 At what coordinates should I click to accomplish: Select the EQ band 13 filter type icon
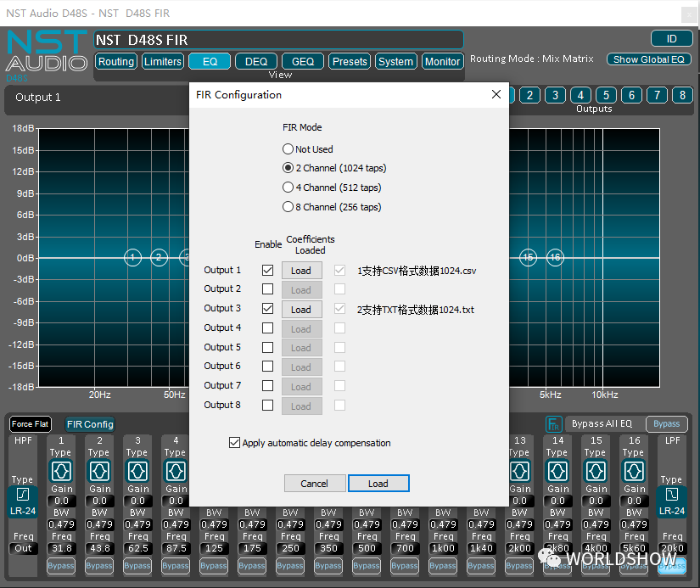tap(520, 471)
